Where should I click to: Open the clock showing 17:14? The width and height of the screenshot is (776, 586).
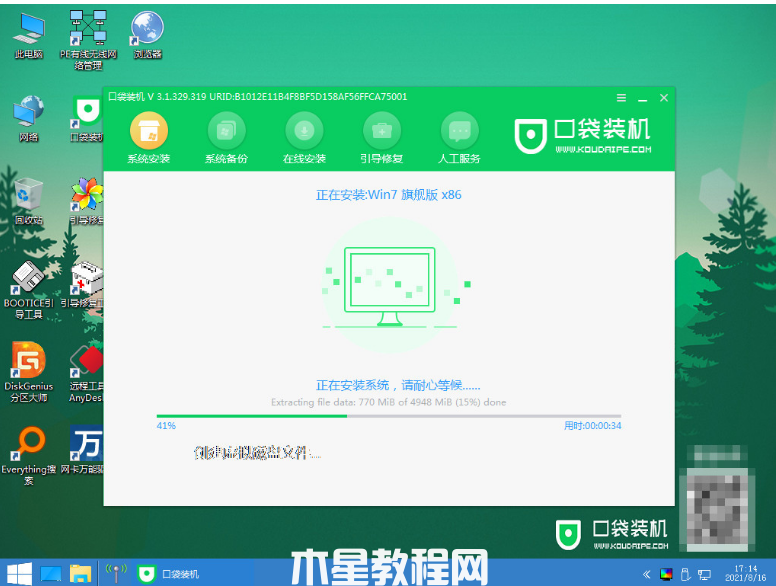coord(746,573)
